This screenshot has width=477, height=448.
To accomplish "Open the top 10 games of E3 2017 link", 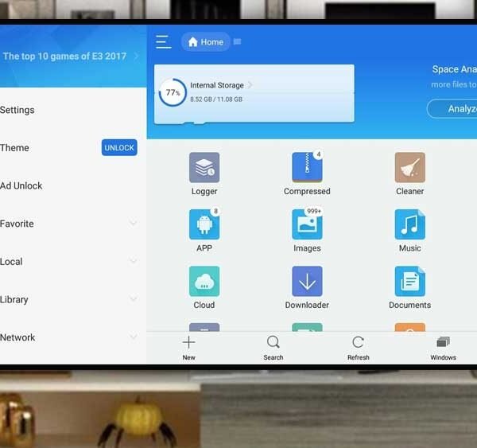I will pyautogui.click(x=64, y=56).
